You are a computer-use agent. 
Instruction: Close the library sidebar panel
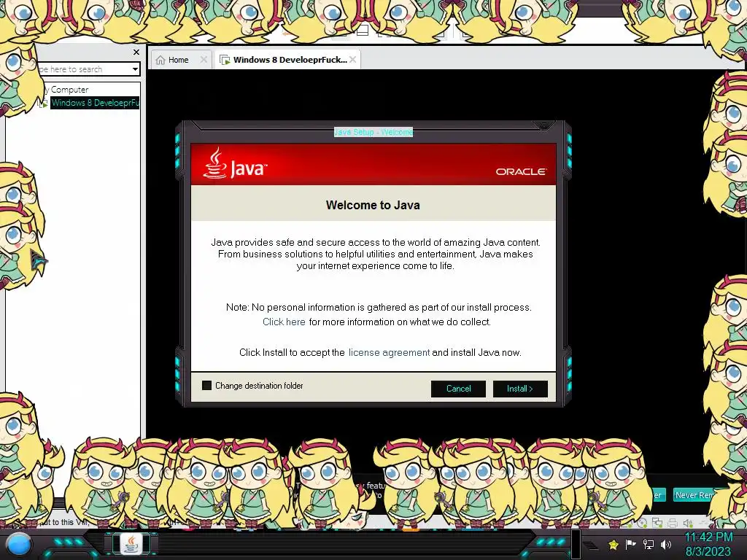[136, 52]
